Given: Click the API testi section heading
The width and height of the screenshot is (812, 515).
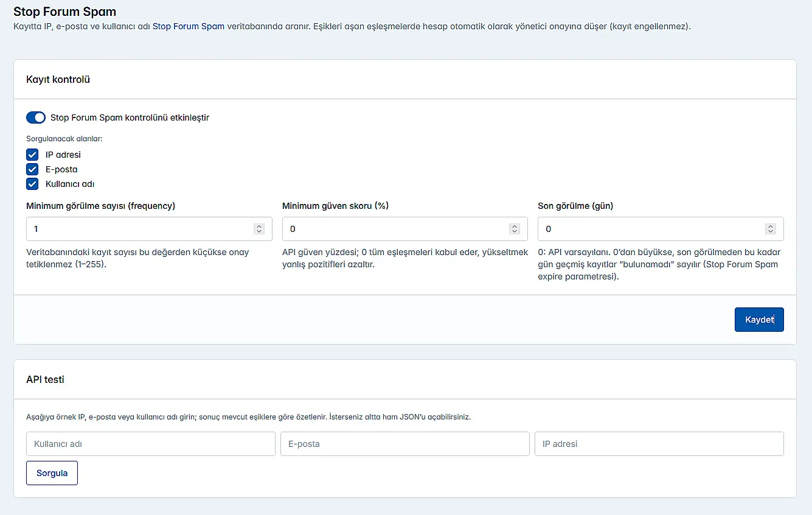Looking at the screenshot, I should click(45, 379).
